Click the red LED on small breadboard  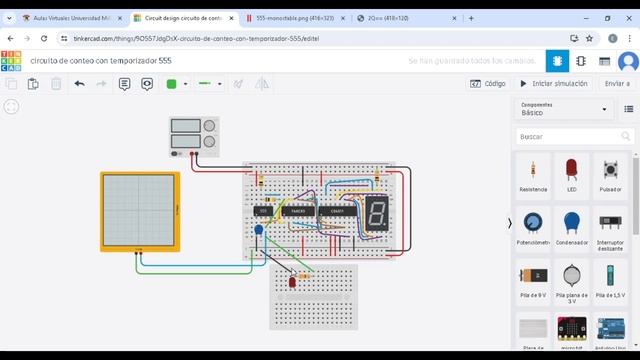pyautogui.click(x=292, y=282)
